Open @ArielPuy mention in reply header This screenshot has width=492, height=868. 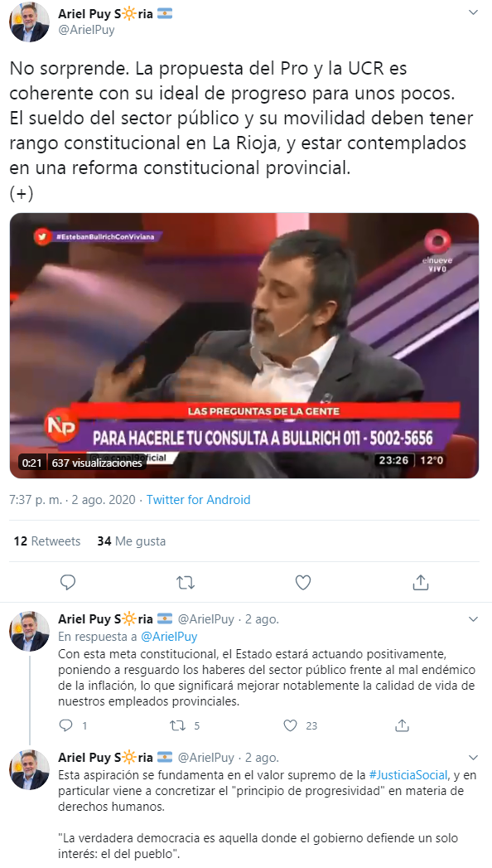point(169,637)
